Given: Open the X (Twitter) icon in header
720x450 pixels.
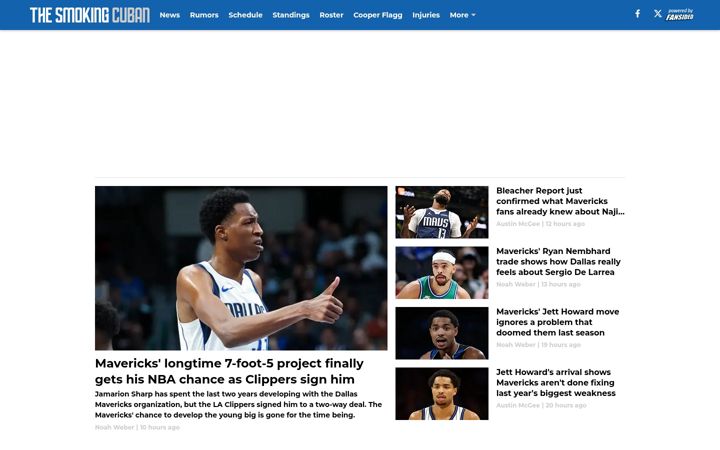Looking at the screenshot, I should 658,14.
